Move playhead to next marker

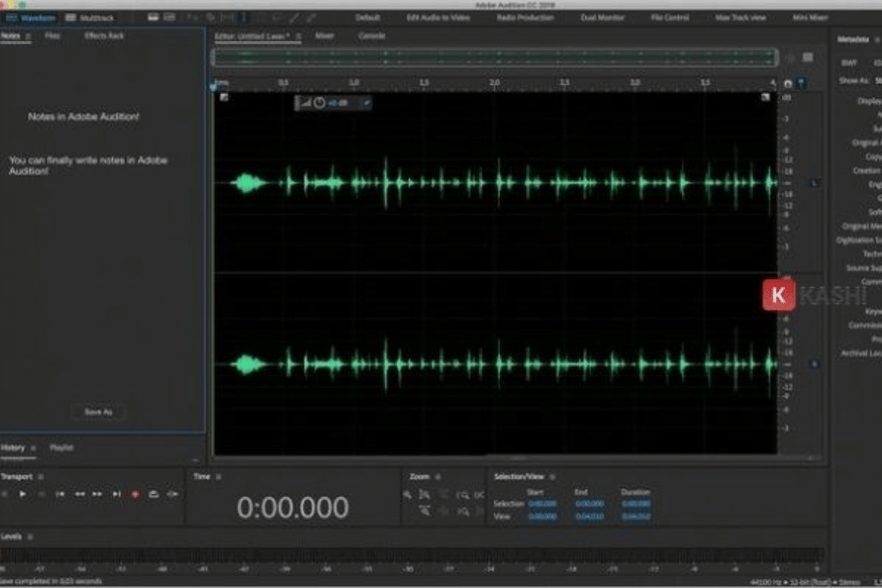[x=117, y=494]
